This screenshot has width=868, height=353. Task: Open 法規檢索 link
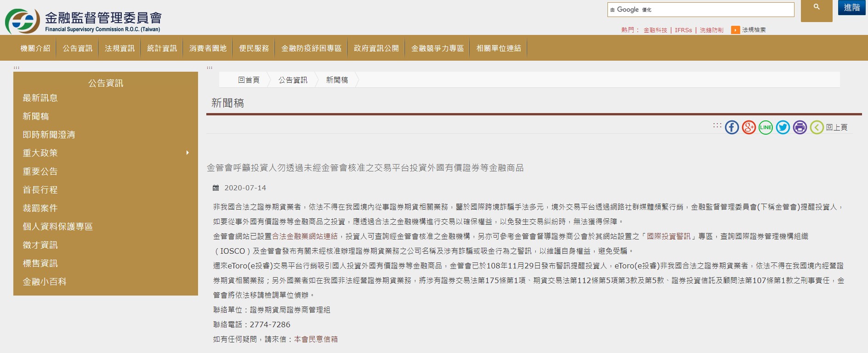(x=754, y=30)
